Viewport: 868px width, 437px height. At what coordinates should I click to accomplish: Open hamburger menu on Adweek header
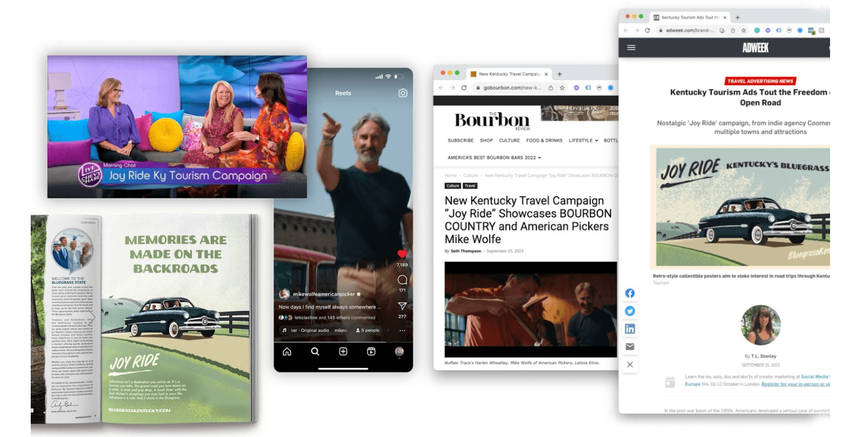(631, 47)
